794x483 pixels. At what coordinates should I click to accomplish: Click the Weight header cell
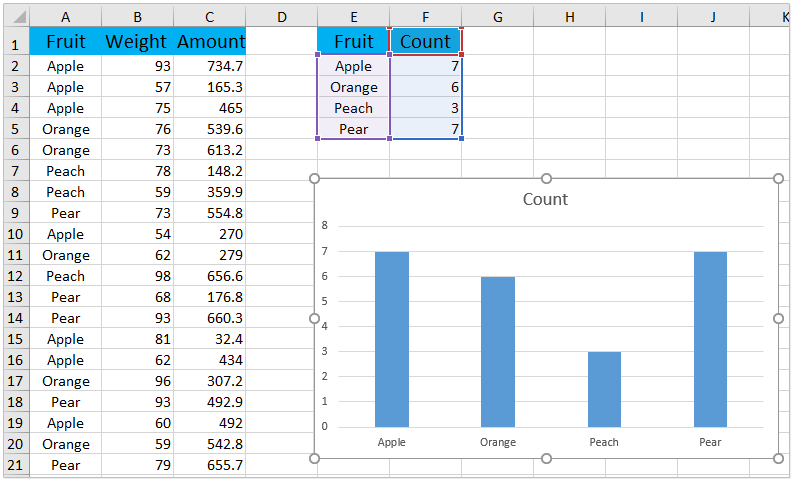(137, 42)
